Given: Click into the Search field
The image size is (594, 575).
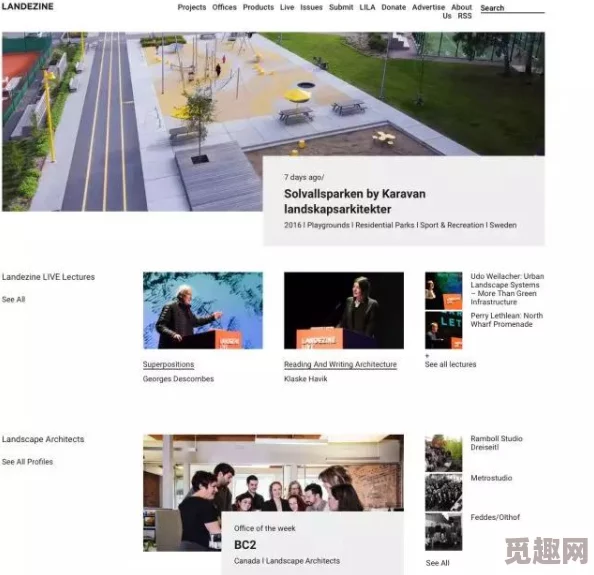Looking at the screenshot, I should click(512, 8).
